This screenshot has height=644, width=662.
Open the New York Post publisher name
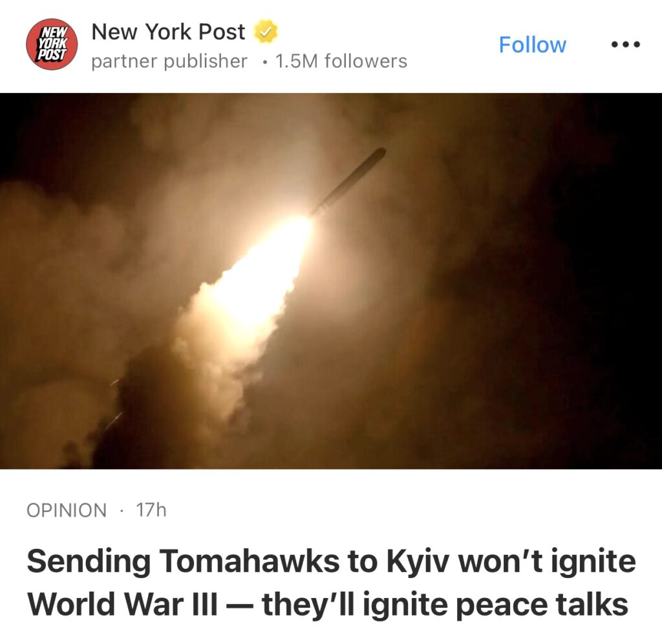(168, 31)
